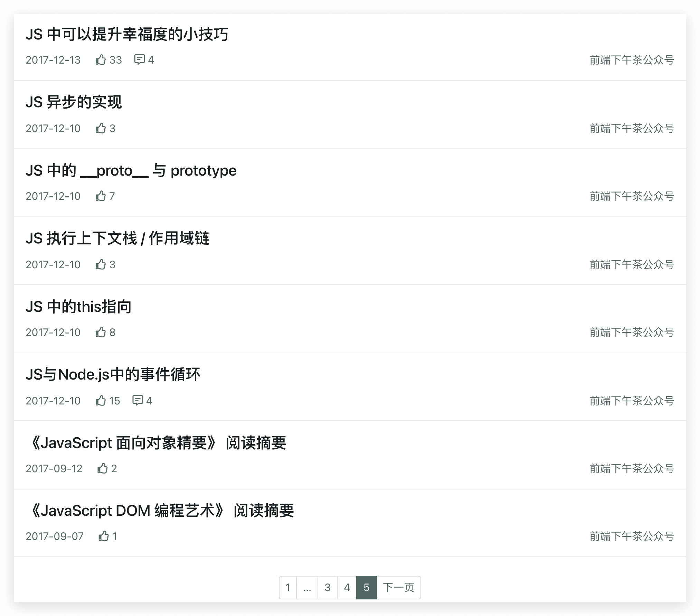Click 前端下午茶公众号 on the 2017-12-13 row
Screen dimensions: 700x616
click(x=632, y=60)
